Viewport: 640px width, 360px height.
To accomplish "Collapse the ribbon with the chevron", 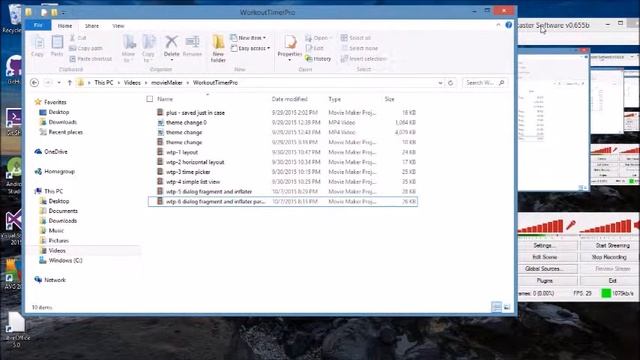I will click(498, 25).
